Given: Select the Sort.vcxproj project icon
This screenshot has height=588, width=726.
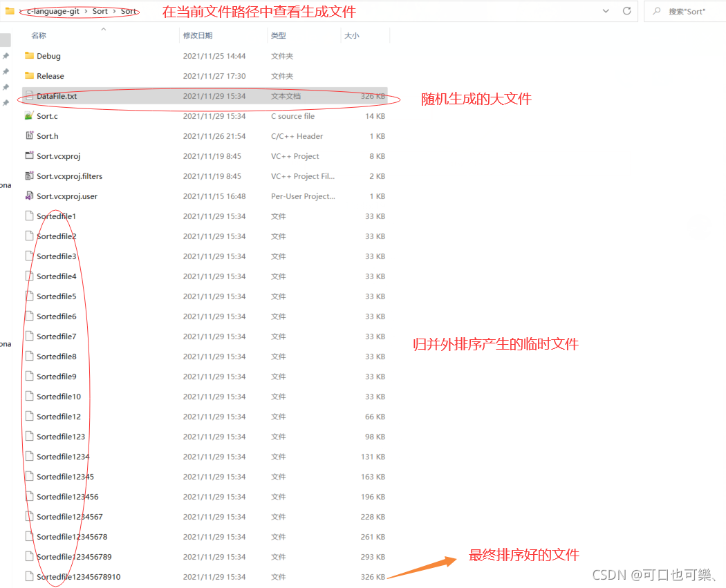Looking at the screenshot, I should (29, 155).
